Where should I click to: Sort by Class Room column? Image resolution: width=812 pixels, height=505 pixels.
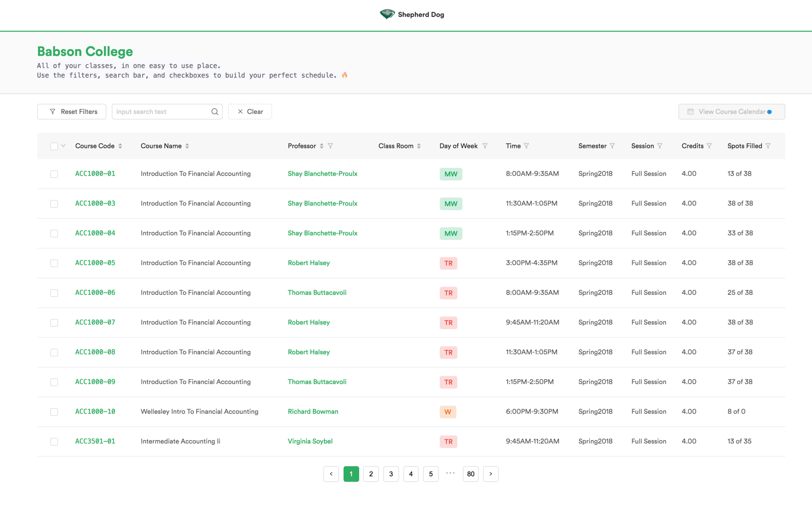coord(419,146)
